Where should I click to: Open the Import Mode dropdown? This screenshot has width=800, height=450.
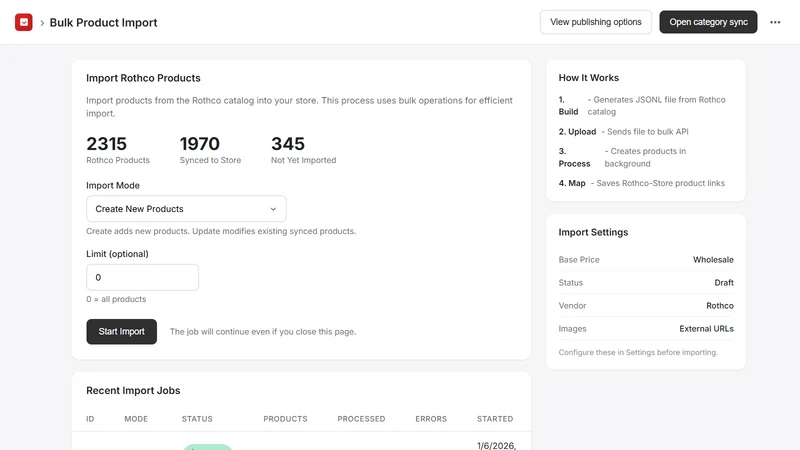pos(186,209)
